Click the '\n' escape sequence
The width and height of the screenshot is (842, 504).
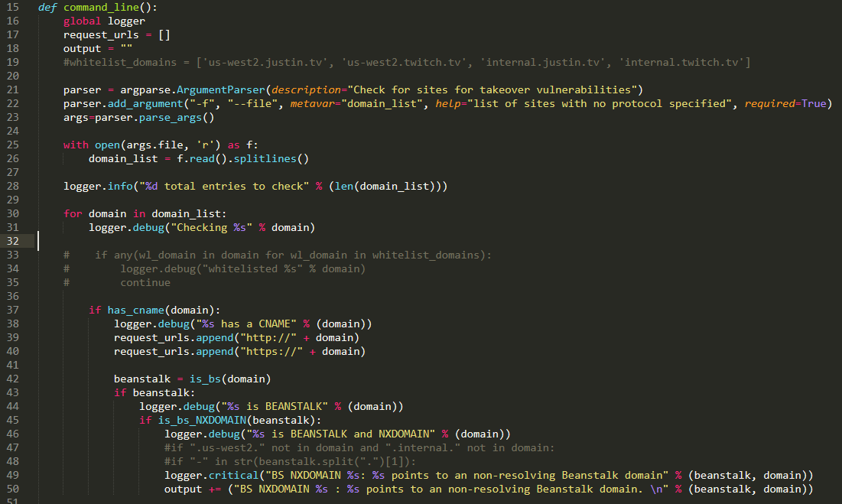(x=656, y=489)
